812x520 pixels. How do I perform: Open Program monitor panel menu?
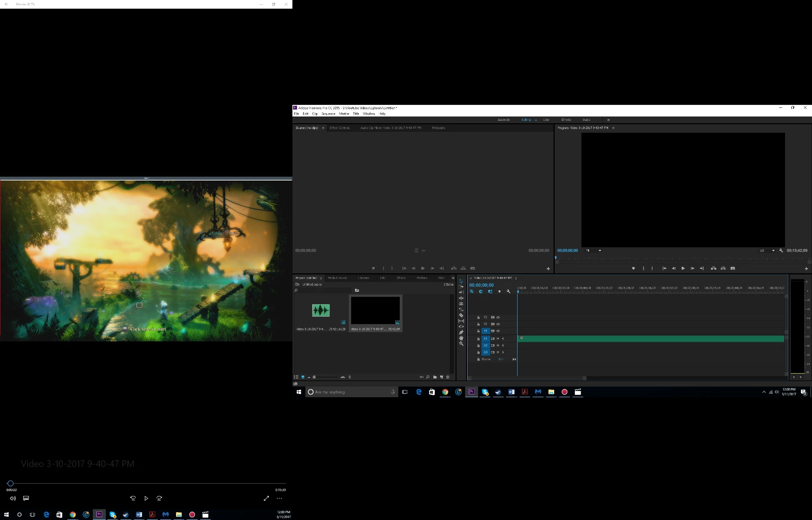point(613,128)
